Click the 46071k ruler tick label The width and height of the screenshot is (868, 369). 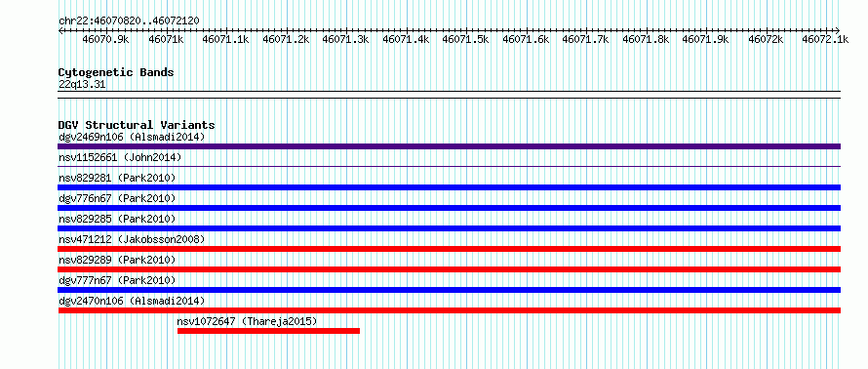click(167, 39)
